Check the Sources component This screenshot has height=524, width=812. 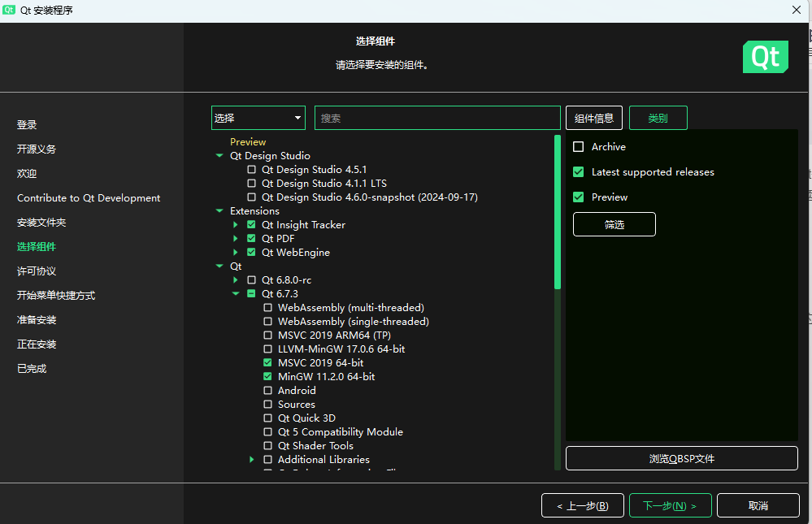pyautogui.click(x=267, y=405)
